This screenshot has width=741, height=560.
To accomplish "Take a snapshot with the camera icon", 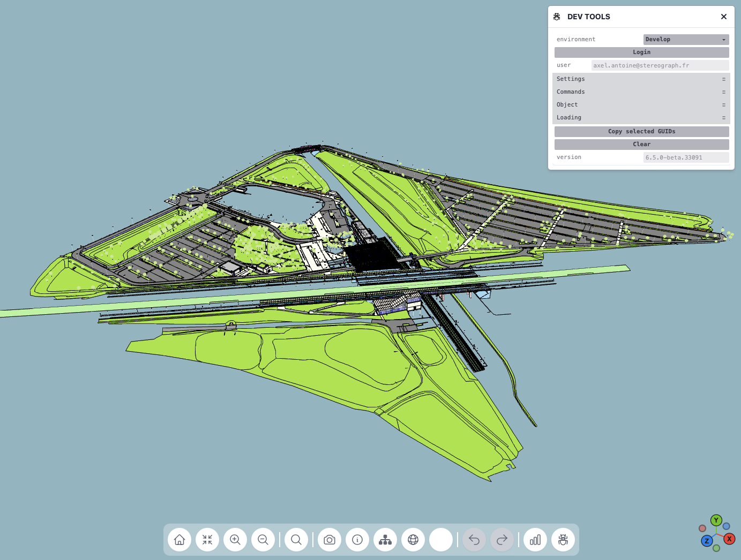I will pyautogui.click(x=330, y=540).
